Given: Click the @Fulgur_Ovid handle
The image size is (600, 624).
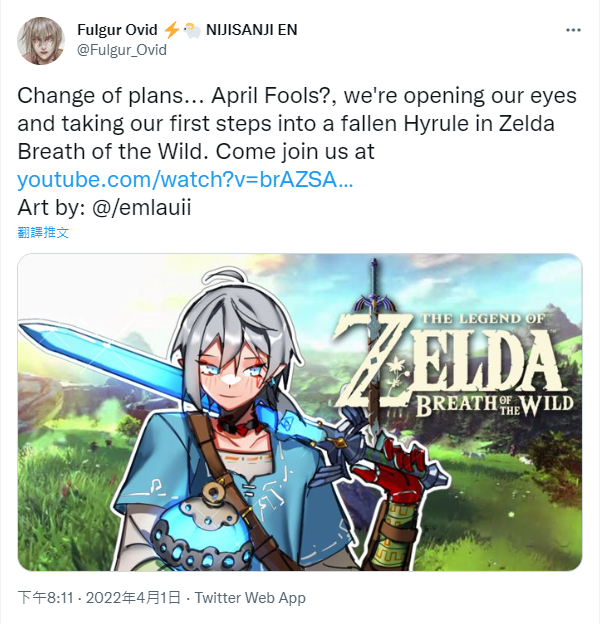Looking at the screenshot, I should tap(122, 50).
